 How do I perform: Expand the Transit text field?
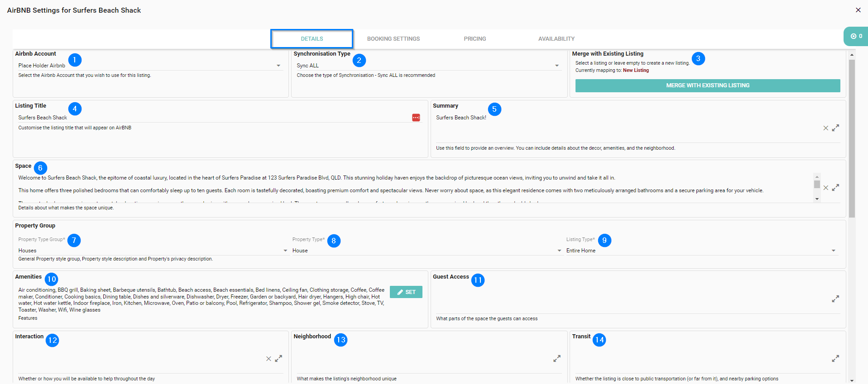pos(835,359)
